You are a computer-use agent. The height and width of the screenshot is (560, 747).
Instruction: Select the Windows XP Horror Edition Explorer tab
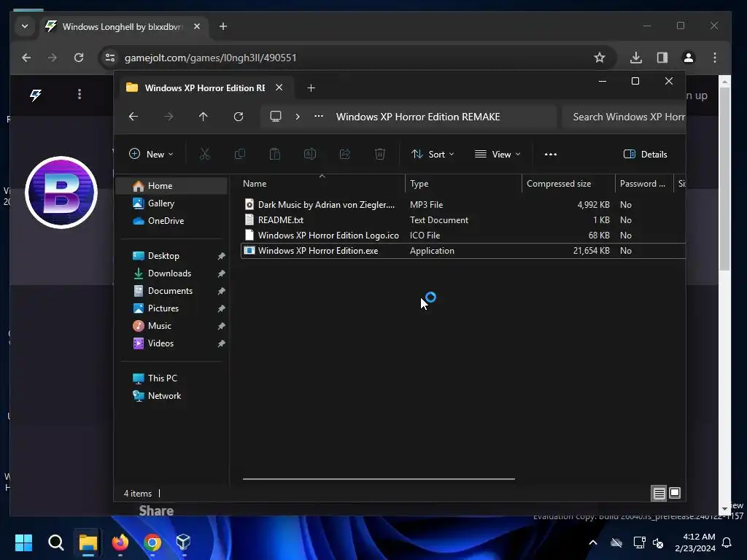coord(205,88)
